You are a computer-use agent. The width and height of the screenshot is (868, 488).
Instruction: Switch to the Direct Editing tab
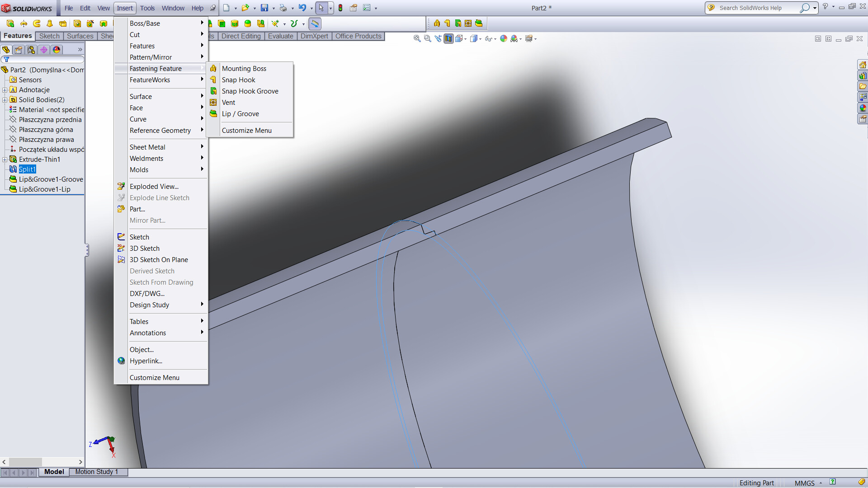(241, 36)
